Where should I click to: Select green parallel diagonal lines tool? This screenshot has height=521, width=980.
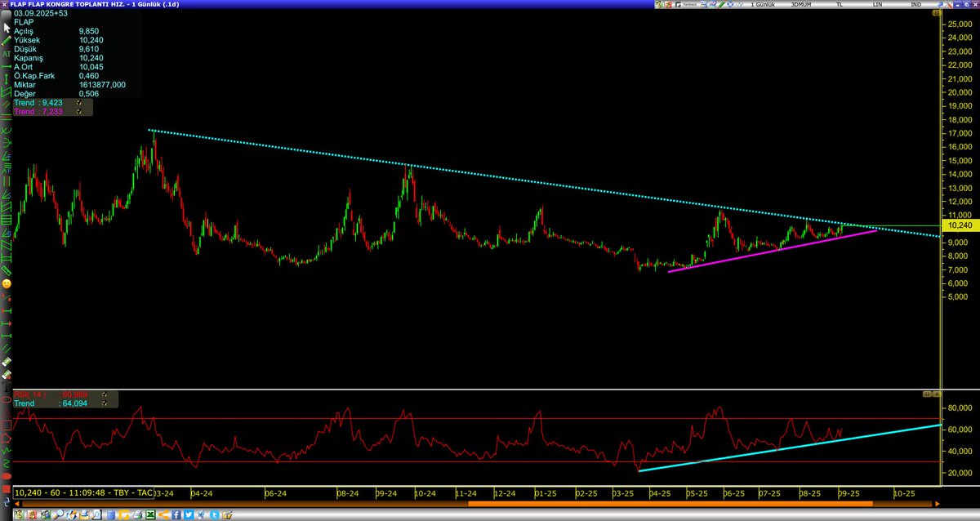click(7, 348)
